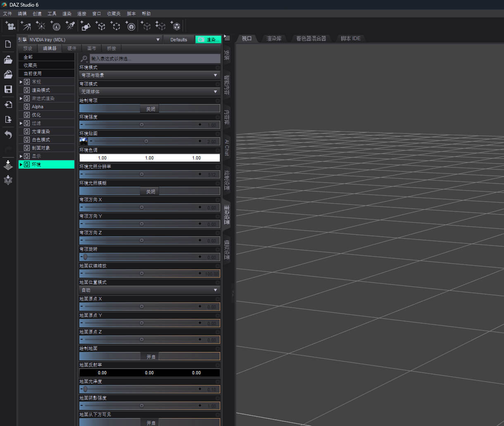Toggle the 绘制地面 switch showing 开启
Image resolution: width=504 pixels, height=426 pixels.
(150, 357)
